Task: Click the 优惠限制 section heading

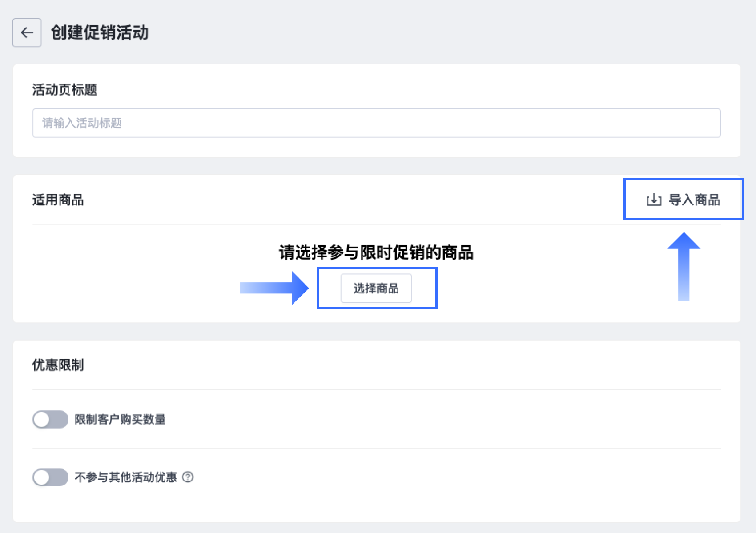Action: coord(58,365)
